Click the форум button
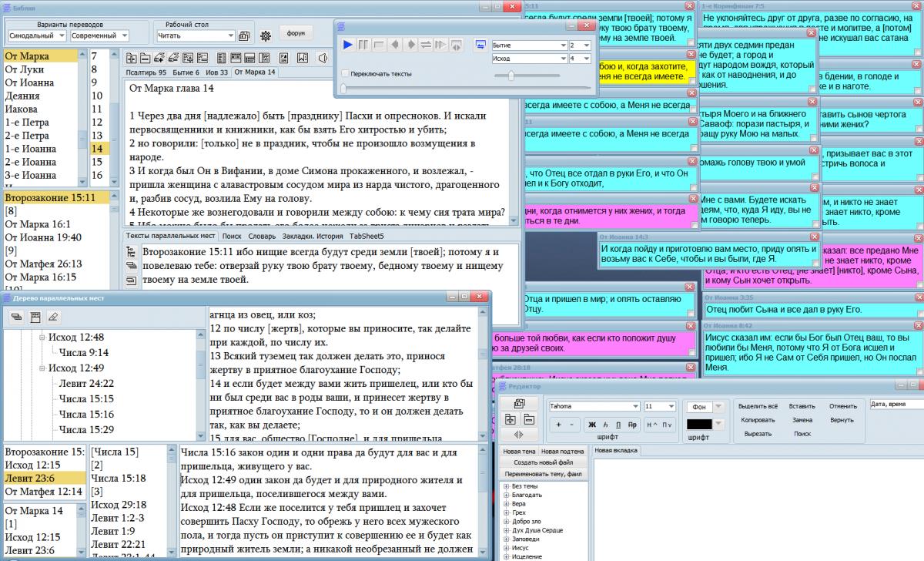924x561 pixels. [296, 34]
